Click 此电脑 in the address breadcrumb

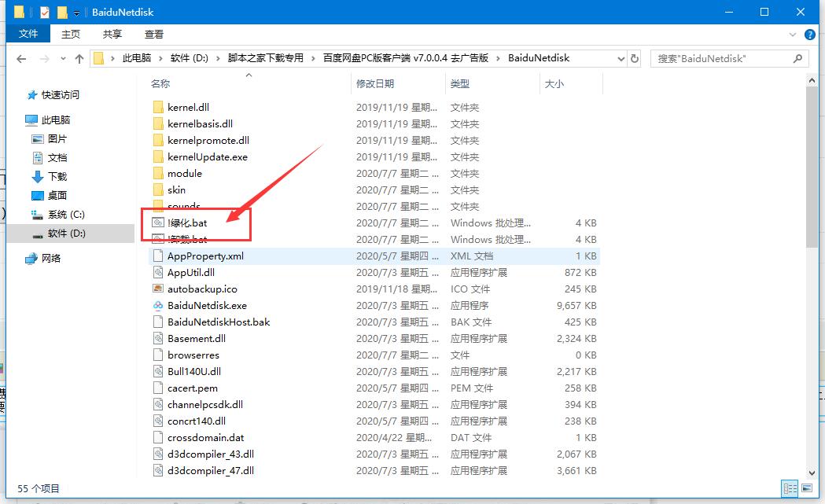(x=137, y=58)
